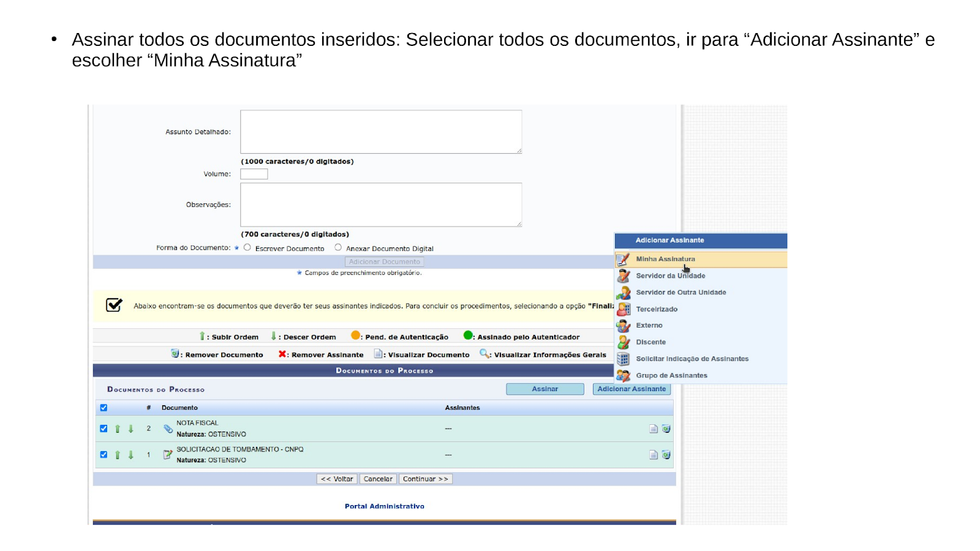The height and width of the screenshot is (551, 980).
Task: Click the SOLICITACAO DE TOMBAMENTO edit document icon
Action: pos(168,455)
